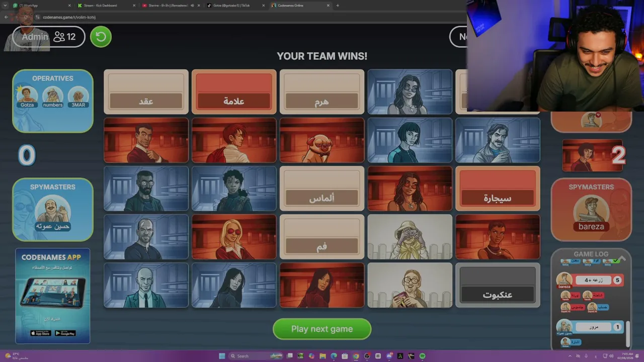Close the TikTok tab
This screenshot has height=362, width=644.
(264, 6)
